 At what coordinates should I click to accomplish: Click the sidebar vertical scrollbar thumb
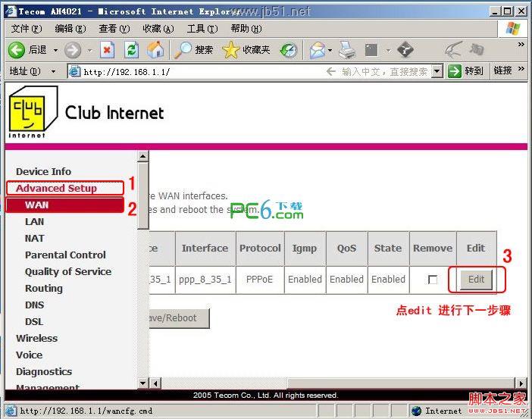pos(142,195)
